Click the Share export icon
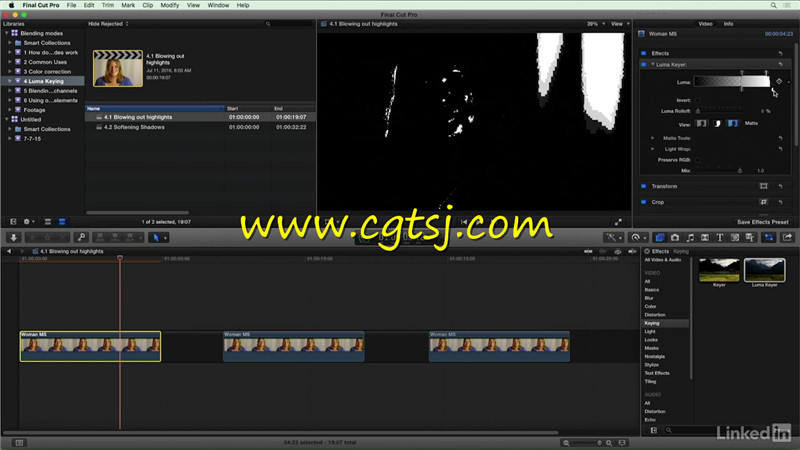Viewport: 800px width, 450px height. [x=787, y=238]
